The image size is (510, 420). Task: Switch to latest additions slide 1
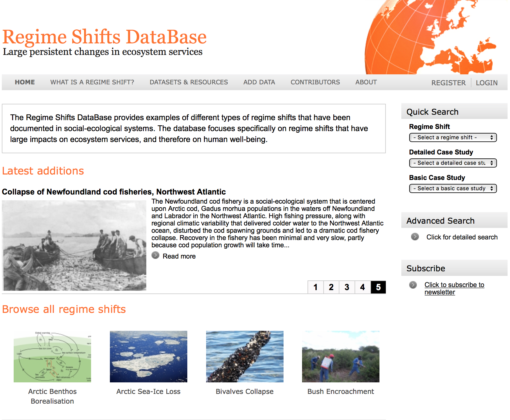[x=315, y=287]
